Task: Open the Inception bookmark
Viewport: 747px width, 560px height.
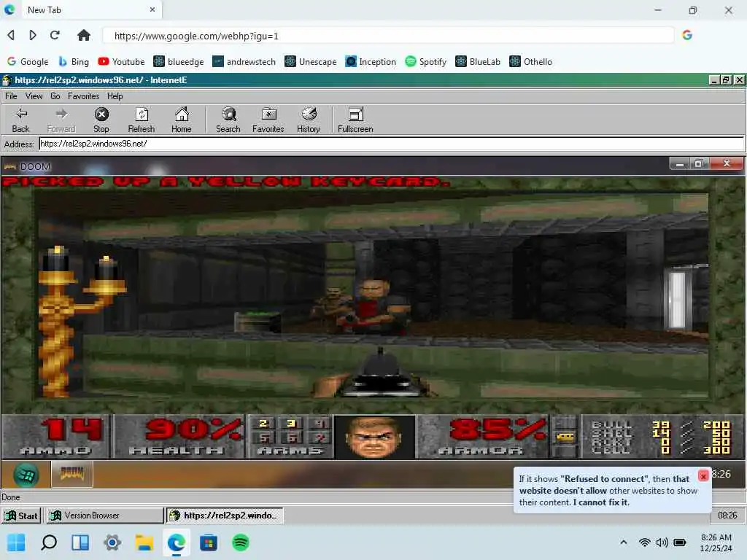Action: 371,62
